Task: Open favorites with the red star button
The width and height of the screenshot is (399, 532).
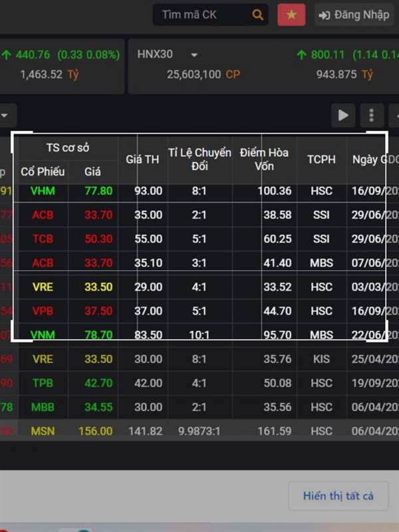Action: 291,15
